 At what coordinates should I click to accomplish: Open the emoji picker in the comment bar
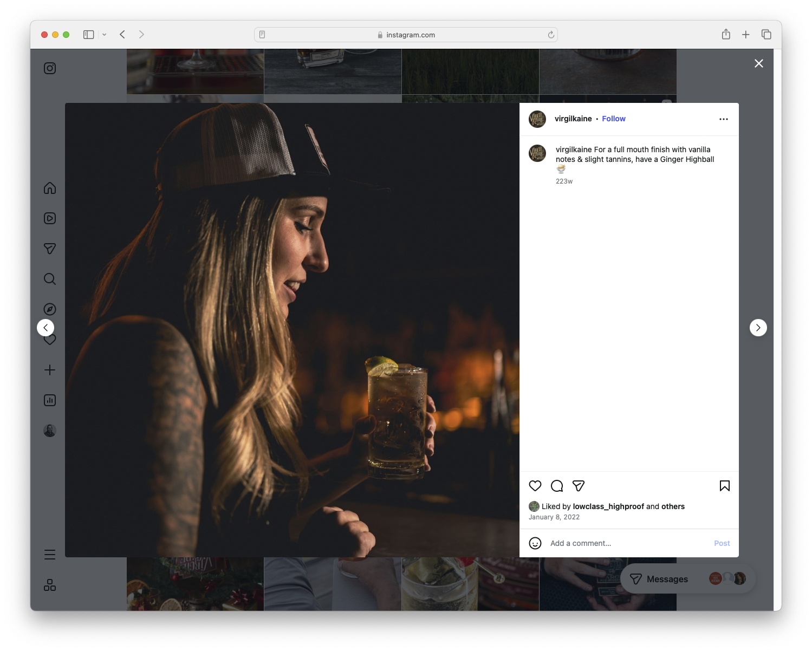pyautogui.click(x=535, y=543)
